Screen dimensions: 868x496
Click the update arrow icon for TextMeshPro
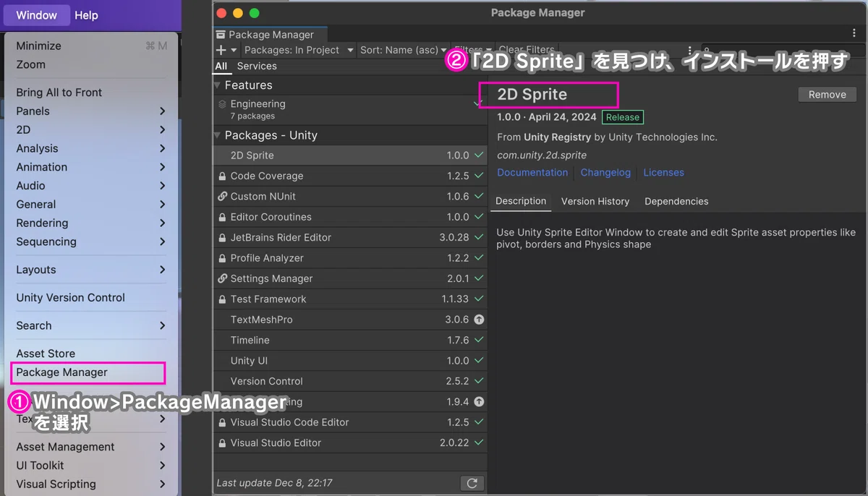point(479,320)
